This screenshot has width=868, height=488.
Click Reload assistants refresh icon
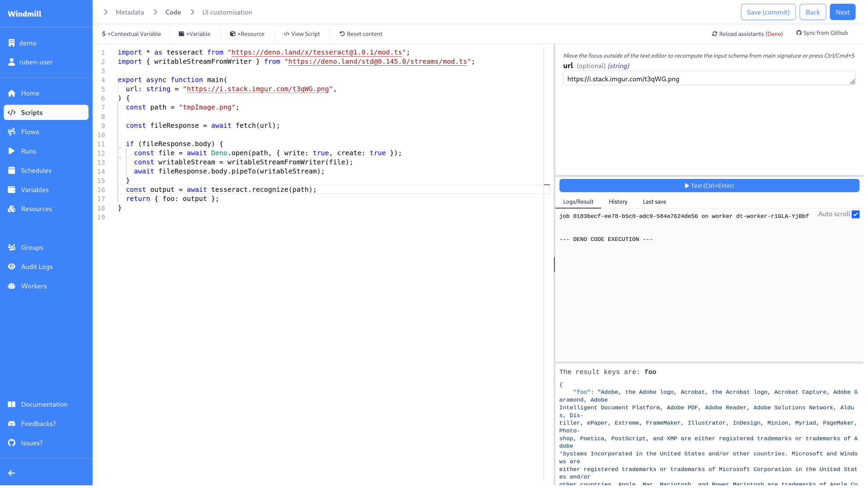tap(714, 34)
